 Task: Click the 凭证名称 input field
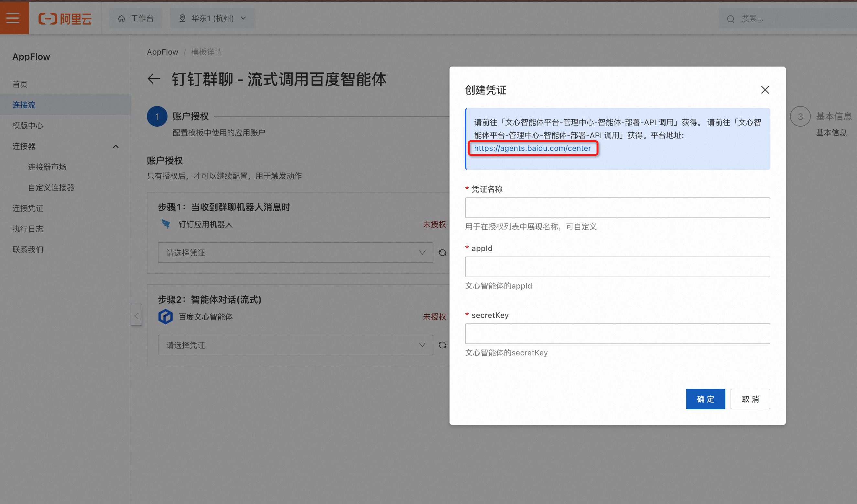pyautogui.click(x=617, y=208)
